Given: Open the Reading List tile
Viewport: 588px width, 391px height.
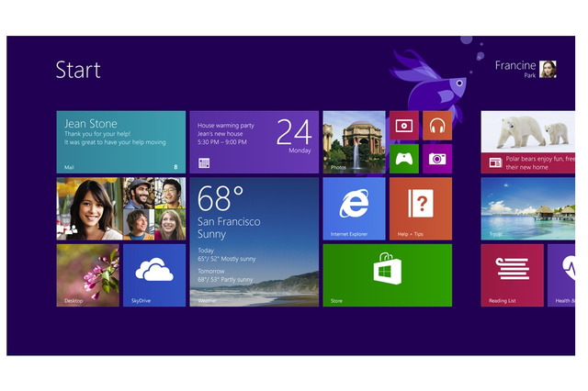Looking at the screenshot, I should (512, 274).
